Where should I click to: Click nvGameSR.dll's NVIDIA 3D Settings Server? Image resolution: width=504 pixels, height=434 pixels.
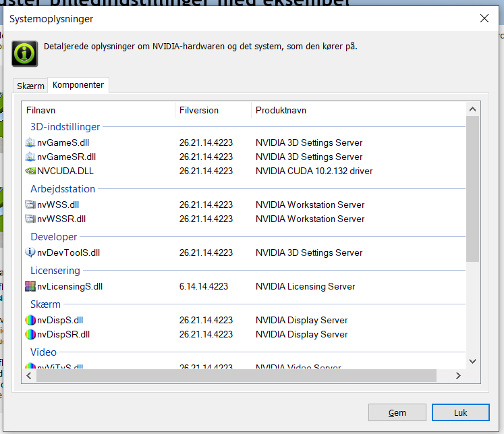click(x=309, y=157)
